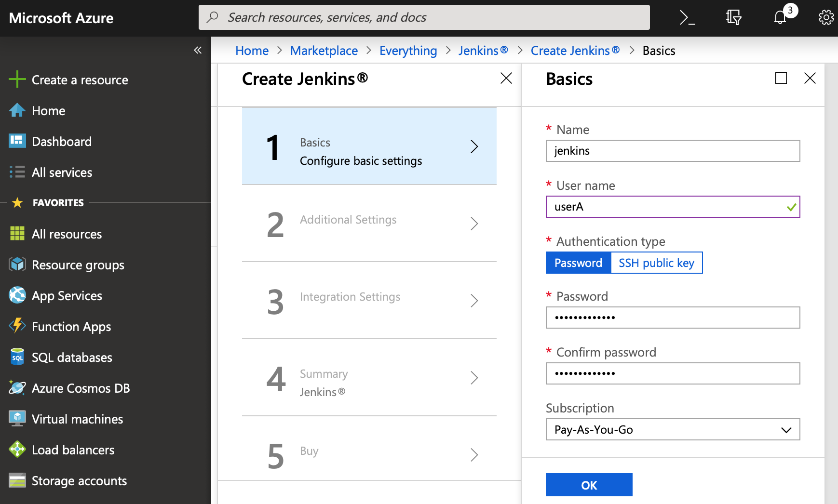The image size is (838, 504).
Task: Select Password authentication type
Action: click(578, 263)
